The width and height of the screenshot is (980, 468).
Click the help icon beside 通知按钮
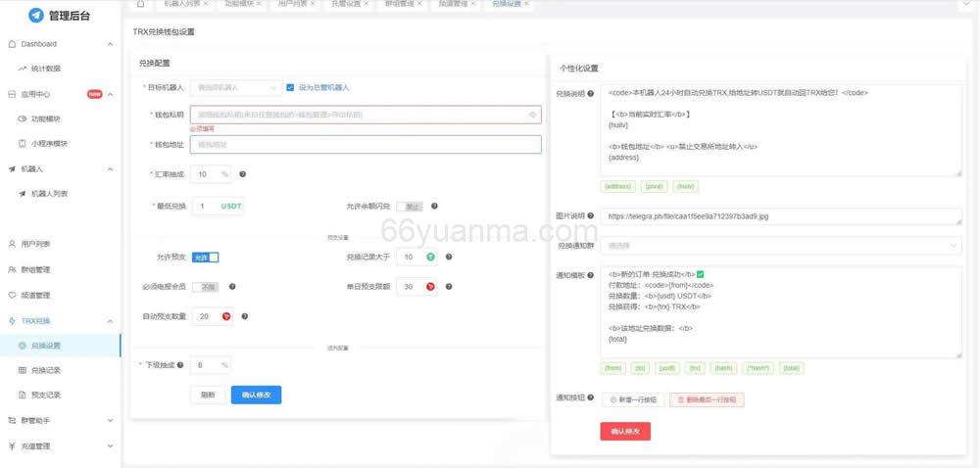tap(591, 398)
